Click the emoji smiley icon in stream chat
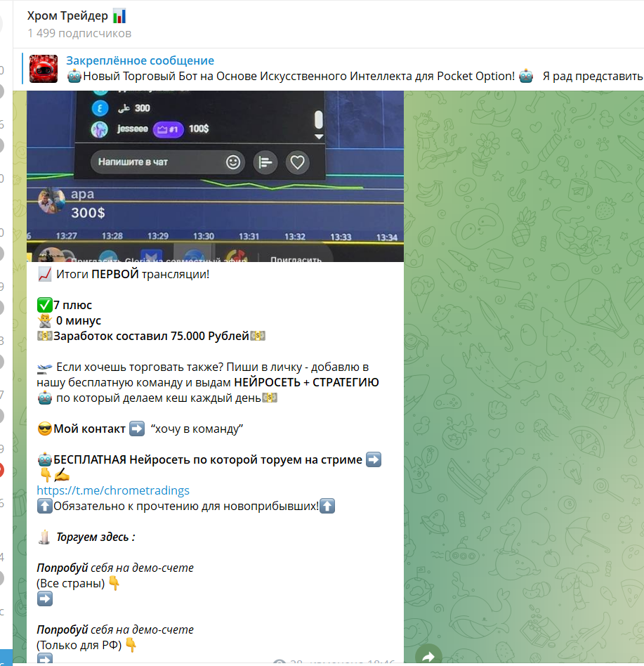The width and height of the screenshot is (644, 666). tap(233, 162)
